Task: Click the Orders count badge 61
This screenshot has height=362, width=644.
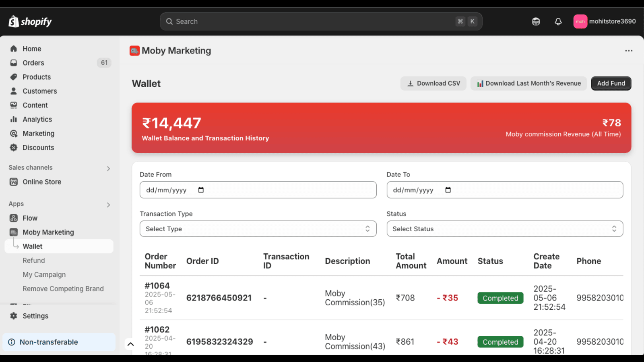Action: pyautogui.click(x=104, y=63)
